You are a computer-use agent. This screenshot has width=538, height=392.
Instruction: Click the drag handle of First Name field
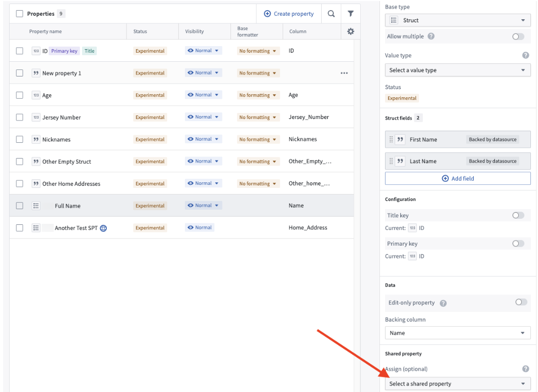391,139
